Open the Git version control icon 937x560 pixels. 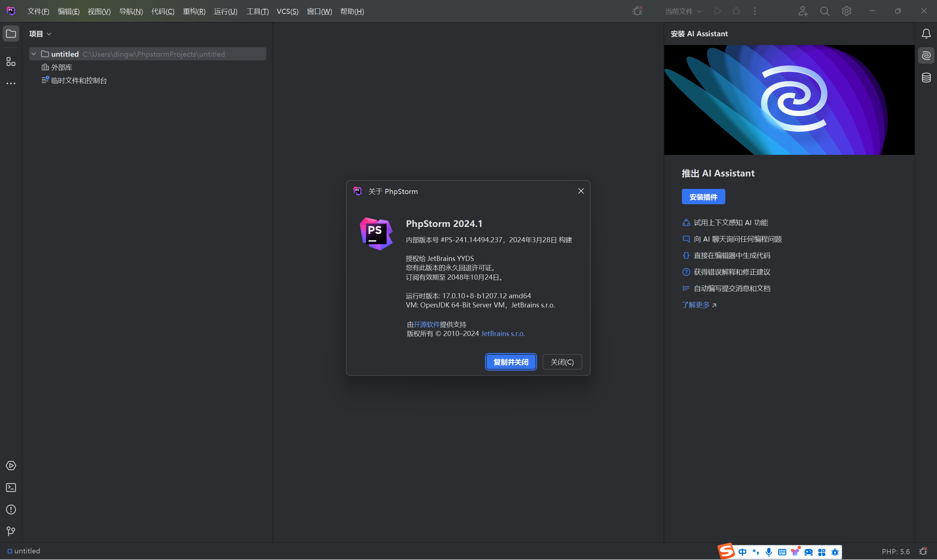coord(11,531)
